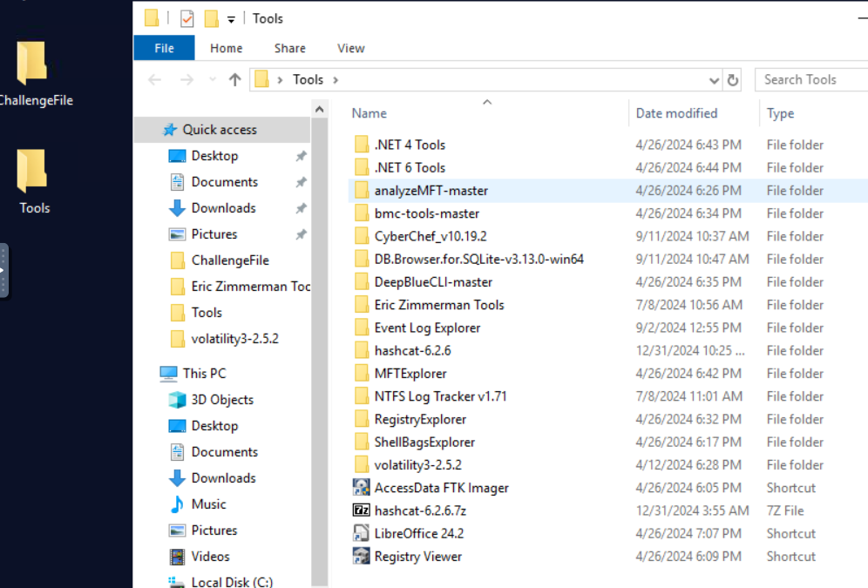Open the AccessData FTK Imager shortcut icon
This screenshot has width=868, height=588.
361,488
